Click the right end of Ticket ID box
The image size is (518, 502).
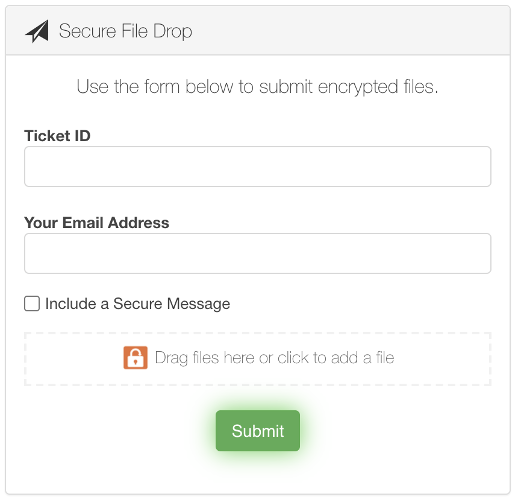point(473,166)
